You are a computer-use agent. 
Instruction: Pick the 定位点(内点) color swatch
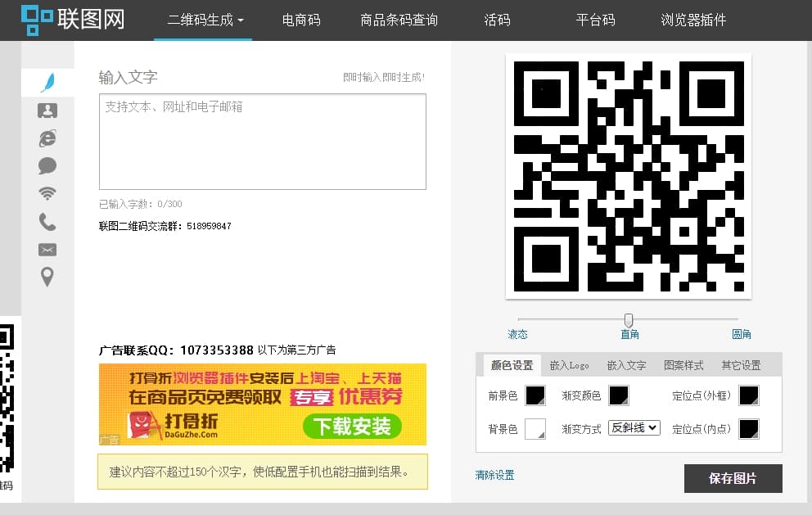click(749, 429)
